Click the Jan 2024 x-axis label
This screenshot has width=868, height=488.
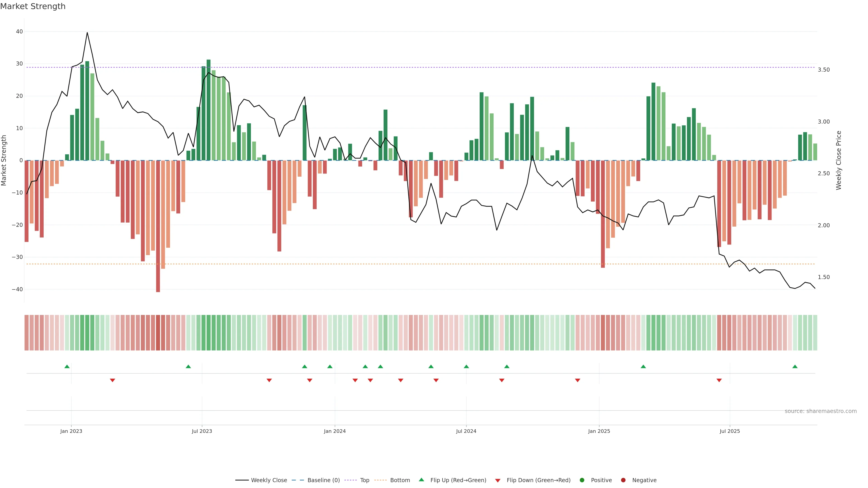click(335, 431)
